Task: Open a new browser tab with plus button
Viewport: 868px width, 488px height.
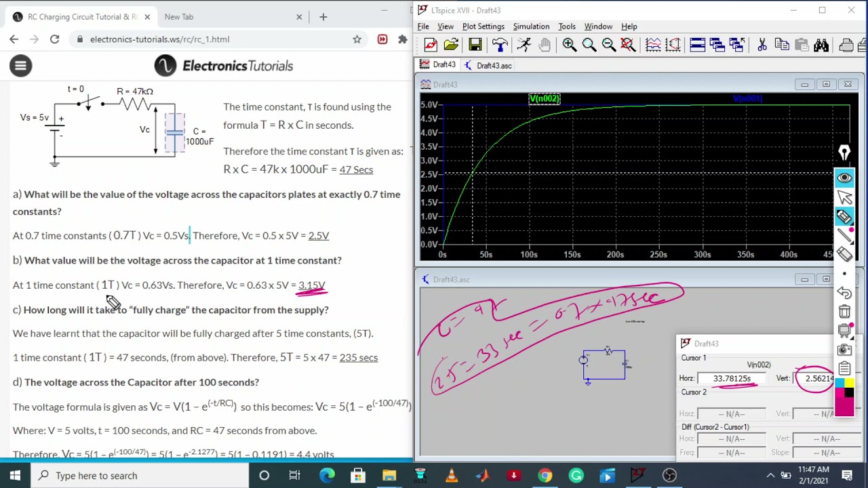Action: tap(323, 16)
